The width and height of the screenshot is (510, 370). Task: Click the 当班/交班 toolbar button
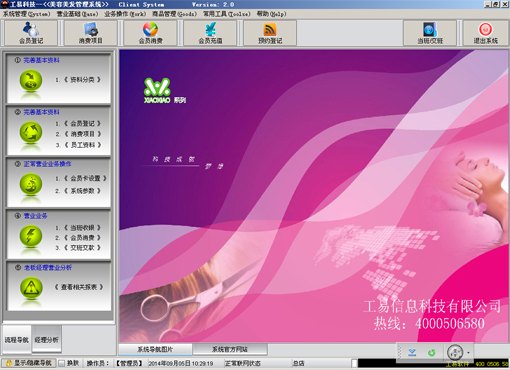[430, 33]
